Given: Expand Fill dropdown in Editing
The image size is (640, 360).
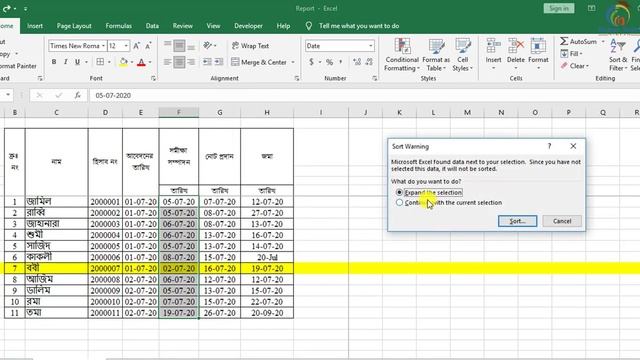Looking at the screenshot, I should (581, 54).
